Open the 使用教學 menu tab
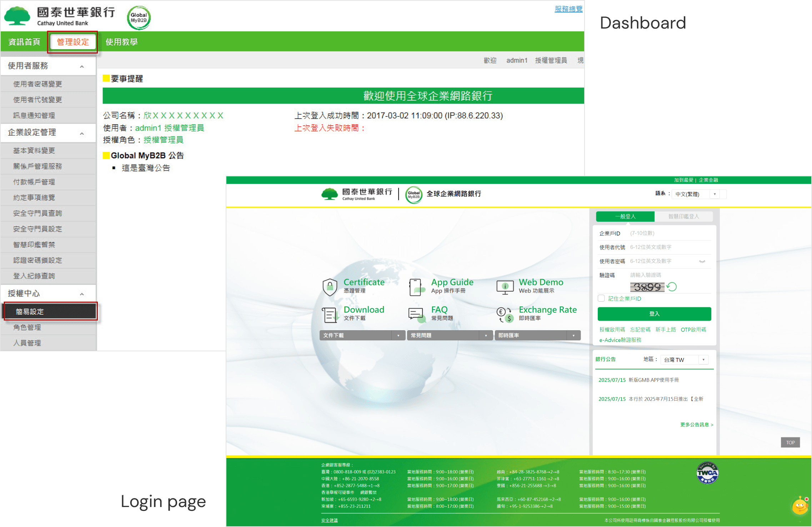This screenshot has width=812, height=527. pos(121,42)
